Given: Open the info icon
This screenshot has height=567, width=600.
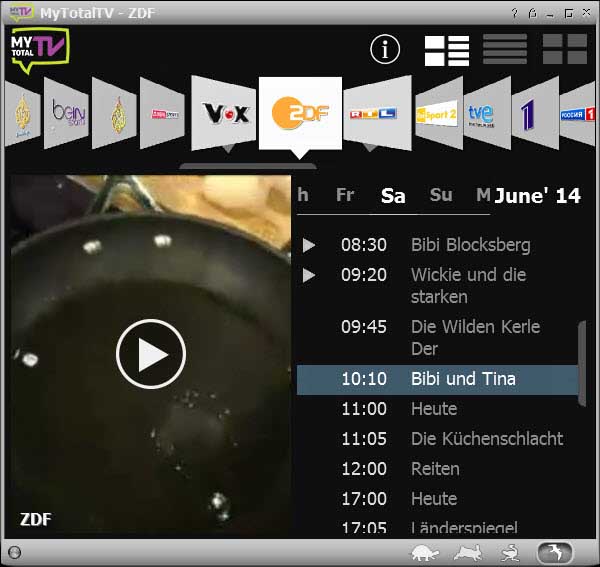Looking at the screenshot, I should [385, 49].
